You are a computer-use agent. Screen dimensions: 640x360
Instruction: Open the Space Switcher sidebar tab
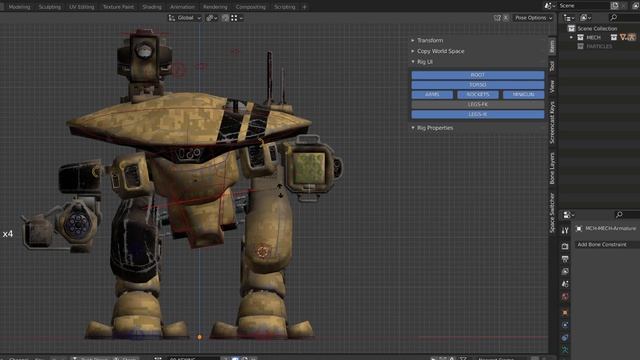[x=552, y=213]
